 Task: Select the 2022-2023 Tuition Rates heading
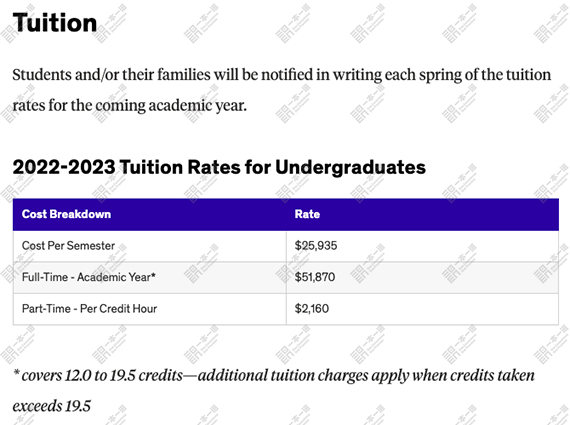tap(219, 167)
